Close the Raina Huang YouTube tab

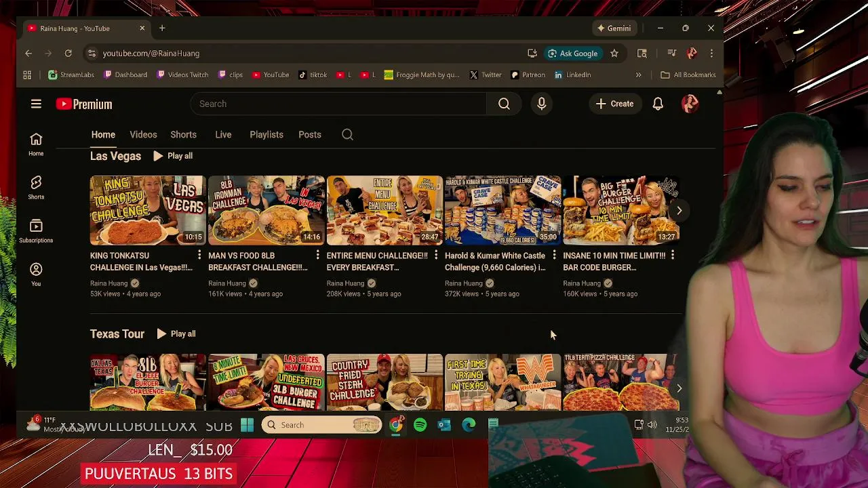point(142,28)
